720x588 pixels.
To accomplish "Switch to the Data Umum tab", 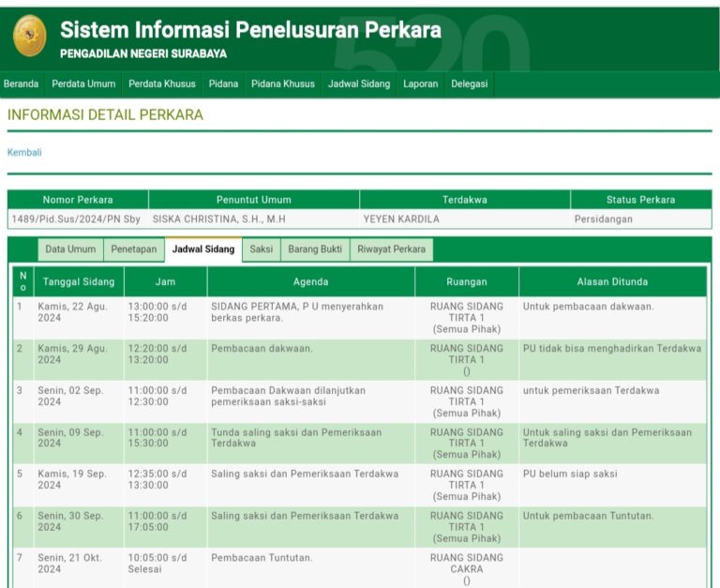I will [x=70, y=249].
